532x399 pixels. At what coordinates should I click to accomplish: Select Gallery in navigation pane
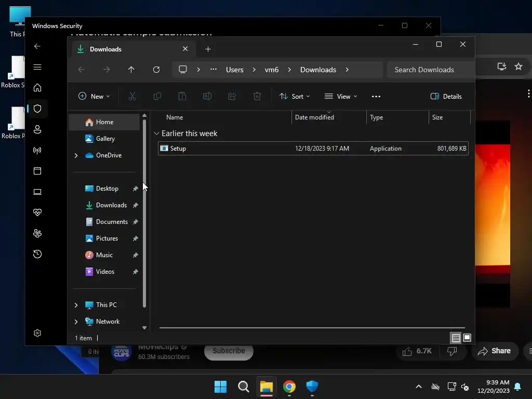tap(104, 139)
